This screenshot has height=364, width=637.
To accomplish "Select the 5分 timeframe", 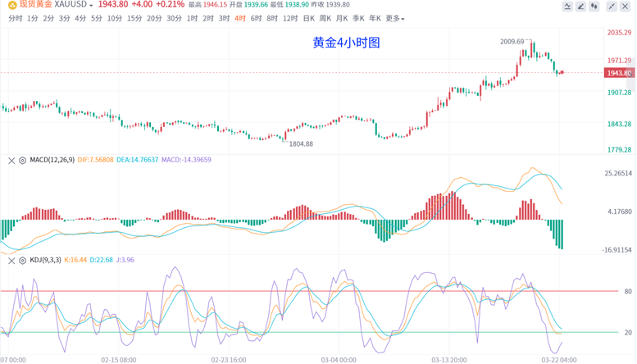I will (96, 18).
